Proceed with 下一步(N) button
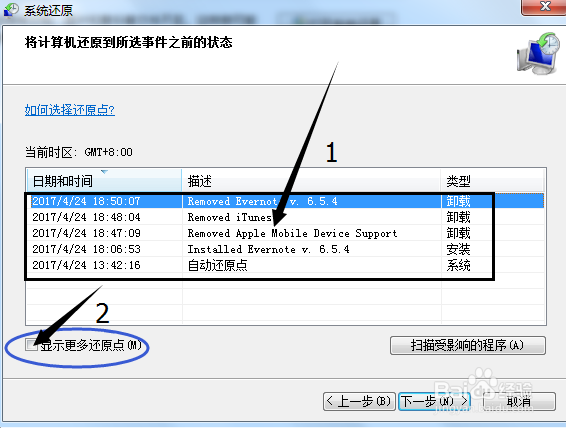 [x=435, y=401]
